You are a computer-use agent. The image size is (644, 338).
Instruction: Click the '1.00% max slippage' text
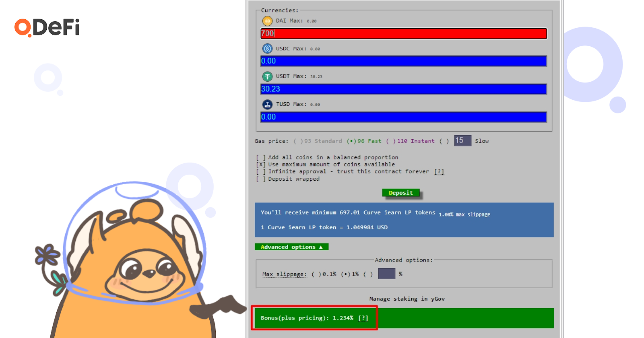tap(464, 215)
